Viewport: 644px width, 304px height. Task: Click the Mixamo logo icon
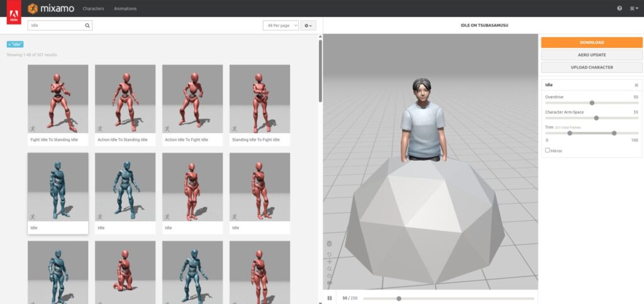pos(33,8)
